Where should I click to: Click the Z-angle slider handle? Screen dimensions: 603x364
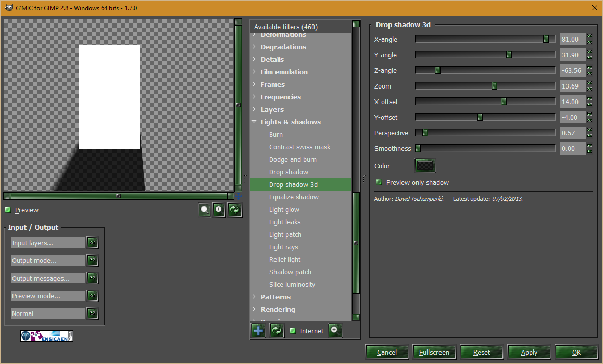coord(437,70)
